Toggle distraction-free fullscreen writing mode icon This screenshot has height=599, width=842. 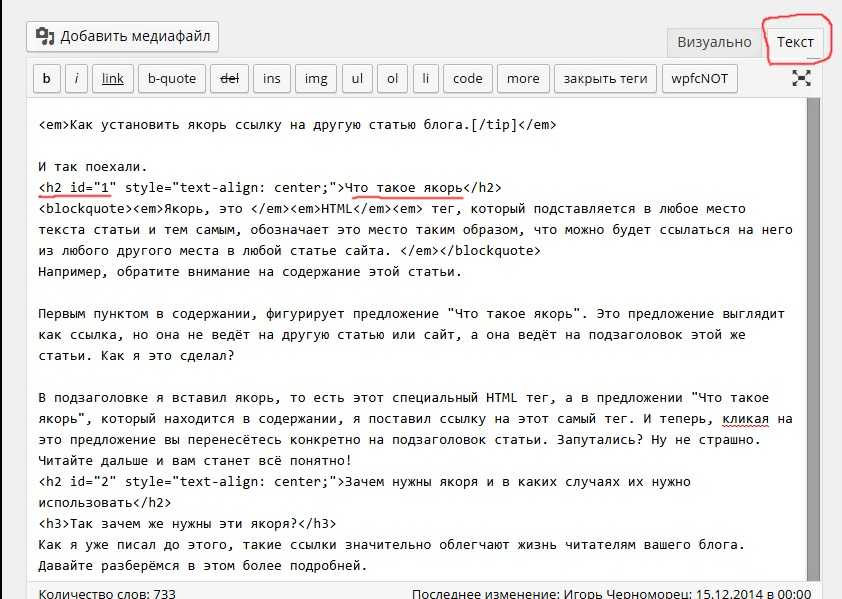click(801, 78)
